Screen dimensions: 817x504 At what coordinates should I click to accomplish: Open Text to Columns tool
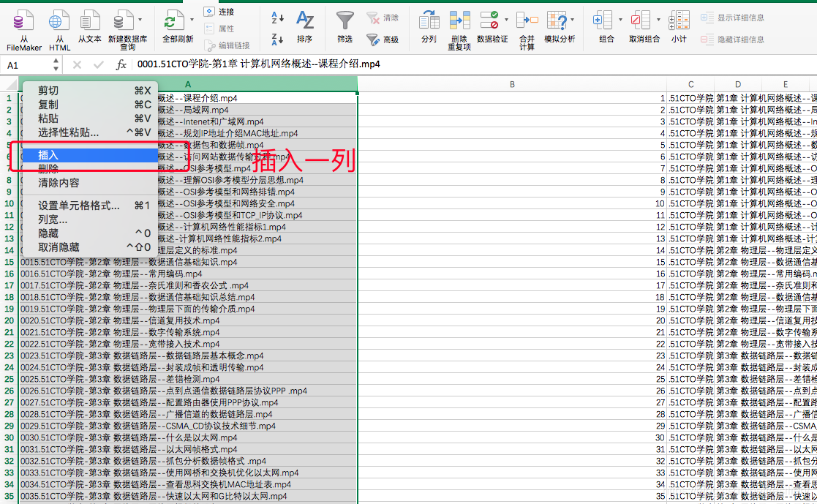click(429, 27)
